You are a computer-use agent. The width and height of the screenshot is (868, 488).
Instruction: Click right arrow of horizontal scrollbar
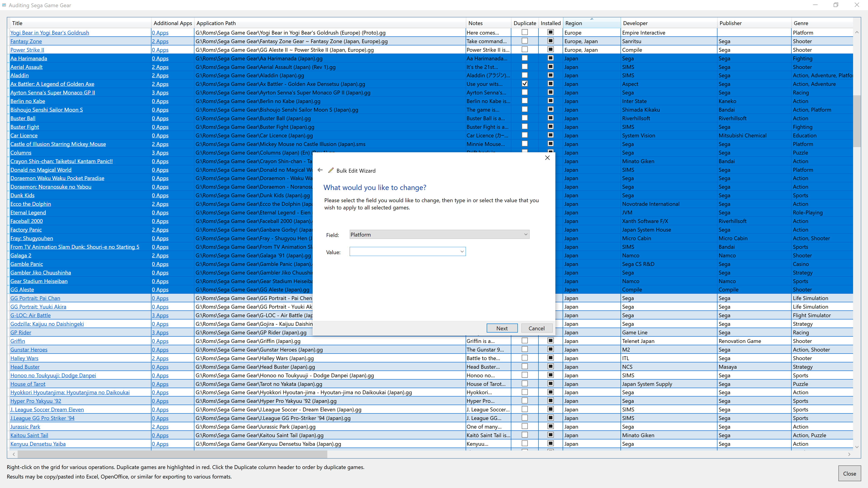point(849,454)
